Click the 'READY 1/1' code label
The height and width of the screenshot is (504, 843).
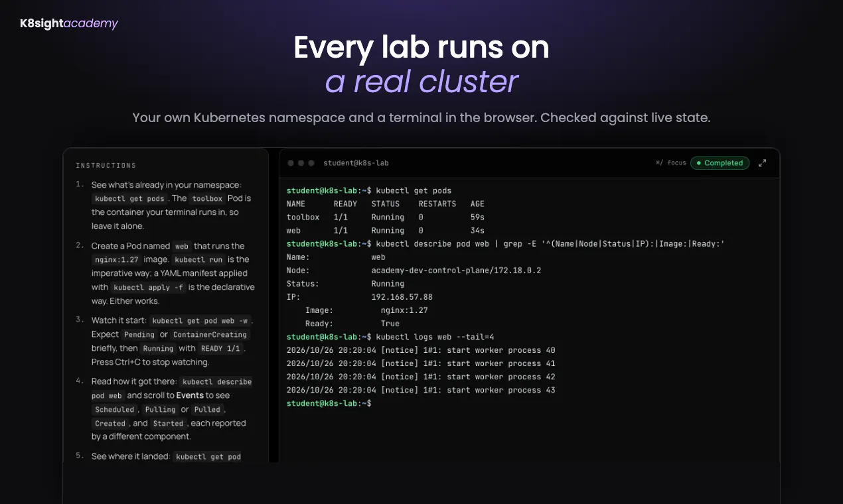click(x=222, y=349)
